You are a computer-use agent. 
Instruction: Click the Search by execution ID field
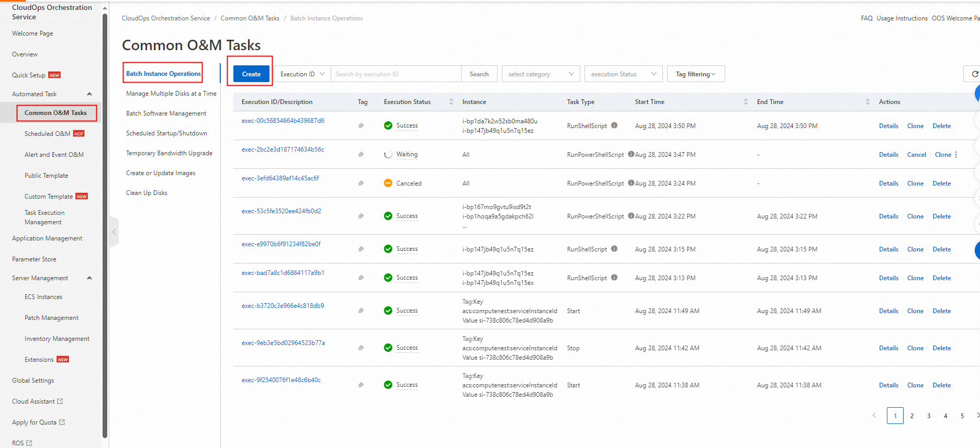click(396, 74)
